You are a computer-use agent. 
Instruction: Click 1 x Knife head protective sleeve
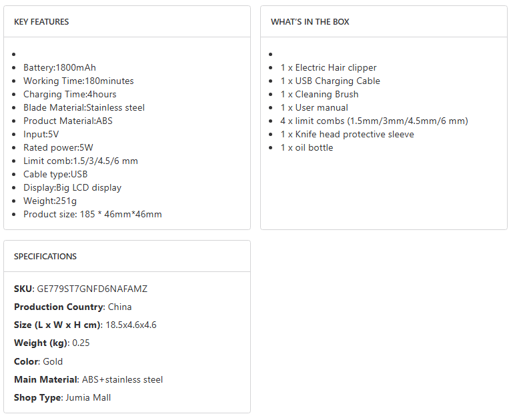coord(347,134)
